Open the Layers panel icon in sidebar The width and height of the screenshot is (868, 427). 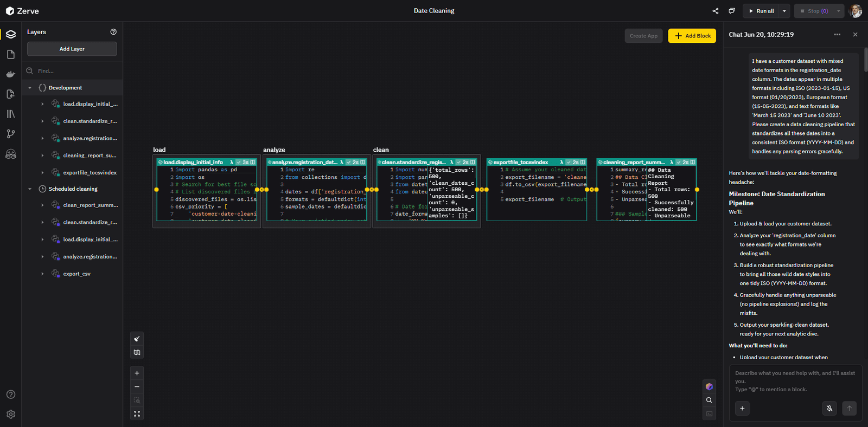point(10,34)
